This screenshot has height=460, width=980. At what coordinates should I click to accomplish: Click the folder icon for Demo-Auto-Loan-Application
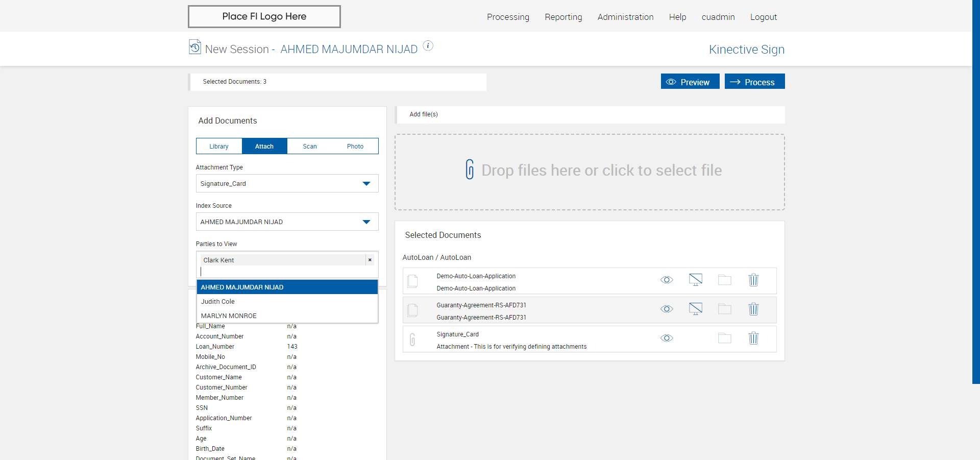724,280
